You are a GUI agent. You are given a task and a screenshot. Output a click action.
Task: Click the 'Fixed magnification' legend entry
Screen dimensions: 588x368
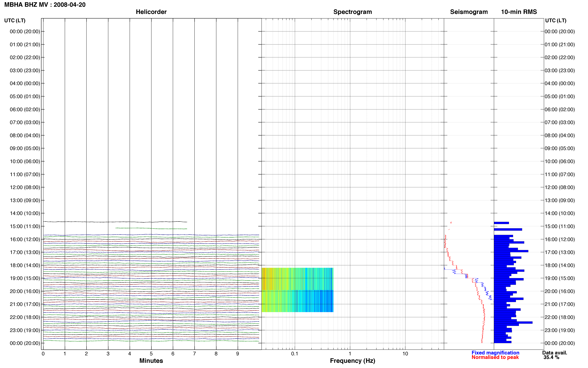(495, 353)
